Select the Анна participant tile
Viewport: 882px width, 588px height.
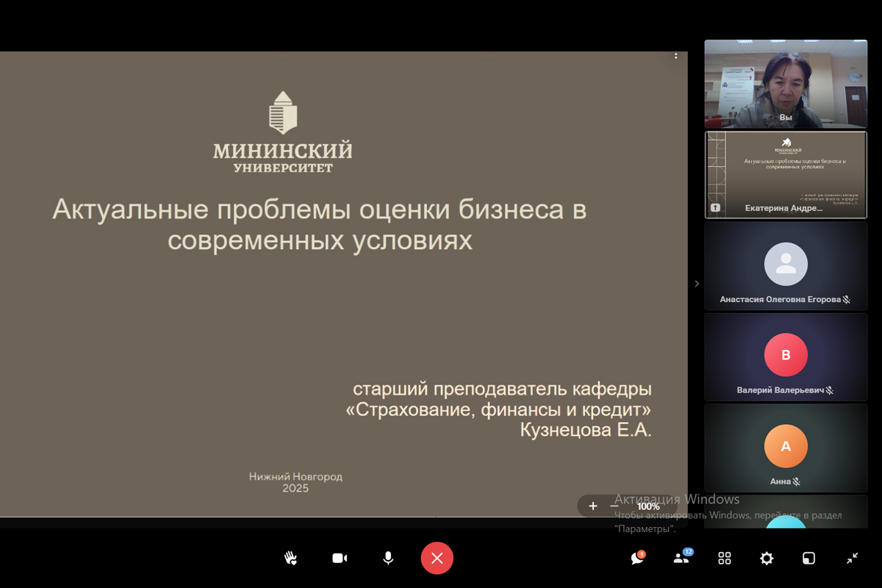pyautogui.click(x=786, y=448)
